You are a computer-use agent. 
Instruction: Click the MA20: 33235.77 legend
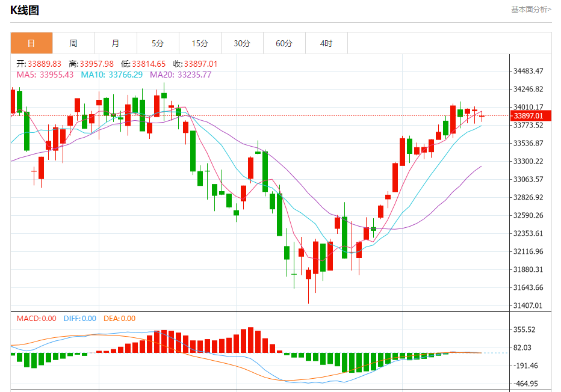181,75
